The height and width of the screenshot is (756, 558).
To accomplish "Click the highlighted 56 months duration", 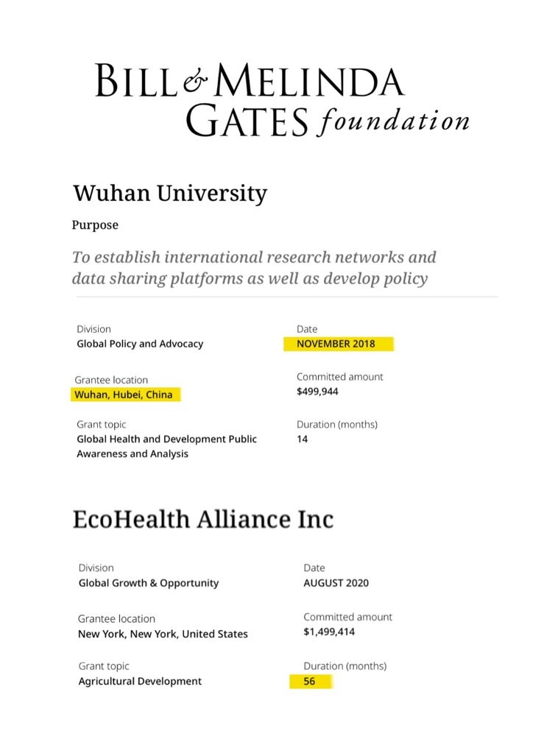I will (x=309, y=682).
